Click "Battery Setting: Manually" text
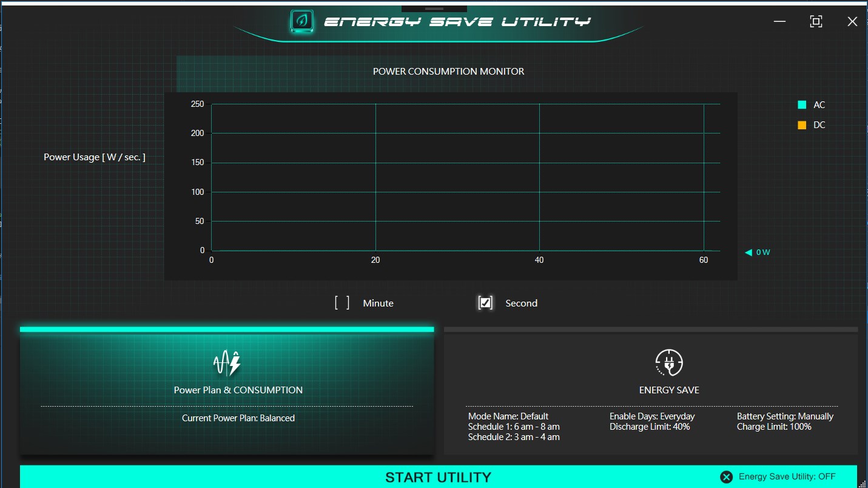868x488 pixels. (x=785, y=416)
